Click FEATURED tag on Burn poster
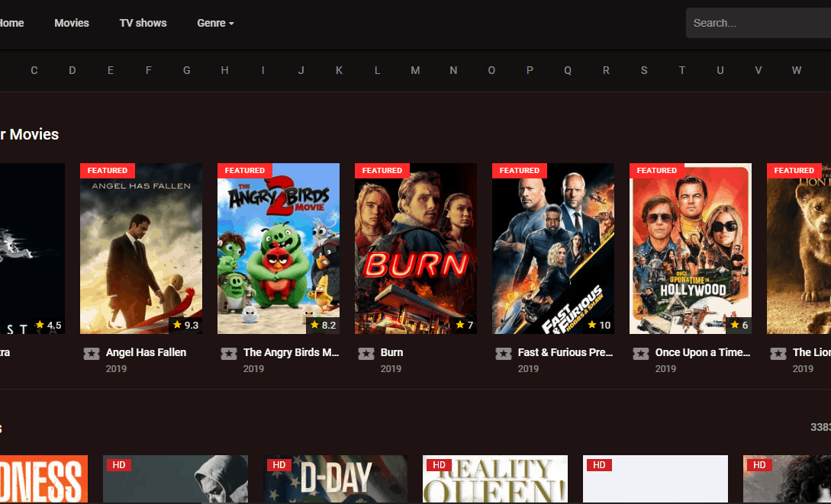The width and height of the screenshot is (831, 504). click(x=382, y=171)
